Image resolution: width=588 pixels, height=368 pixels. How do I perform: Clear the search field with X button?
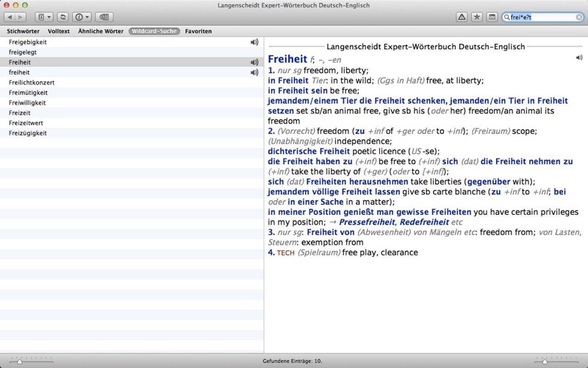click(578, 17)
